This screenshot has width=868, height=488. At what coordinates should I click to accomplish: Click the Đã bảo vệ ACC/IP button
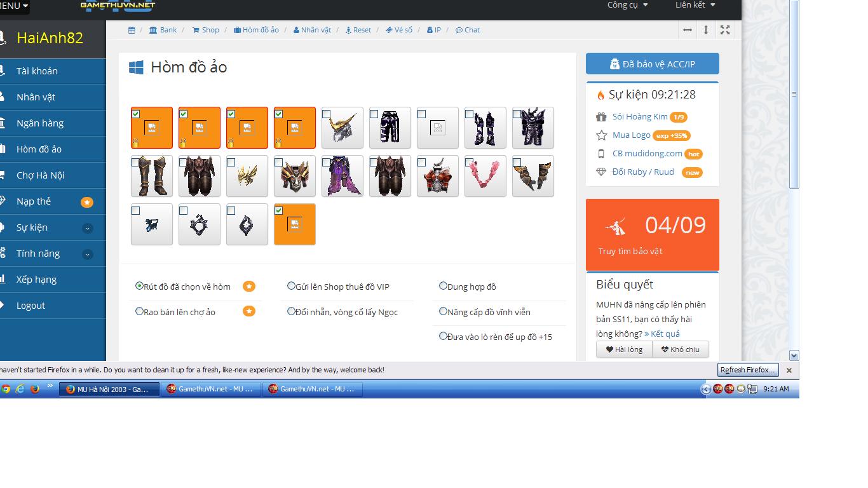(653, 64)
